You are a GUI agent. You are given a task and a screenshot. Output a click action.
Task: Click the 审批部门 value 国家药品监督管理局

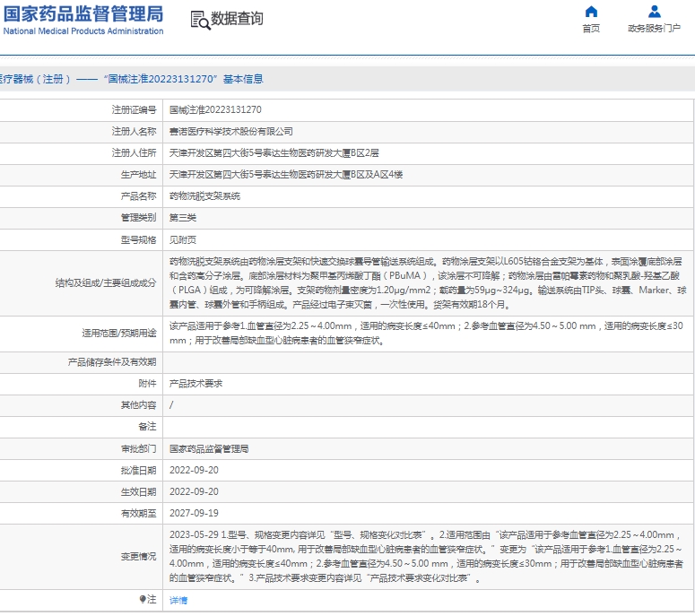[209, 449]
